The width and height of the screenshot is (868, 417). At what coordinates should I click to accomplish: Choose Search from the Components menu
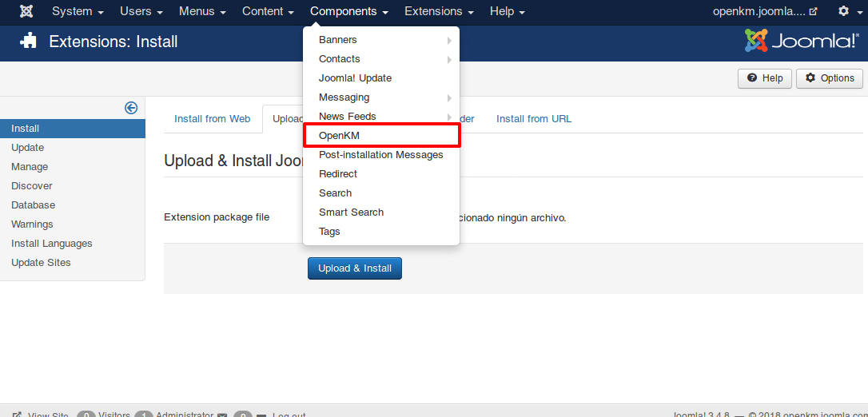click(x=381, y=193)
